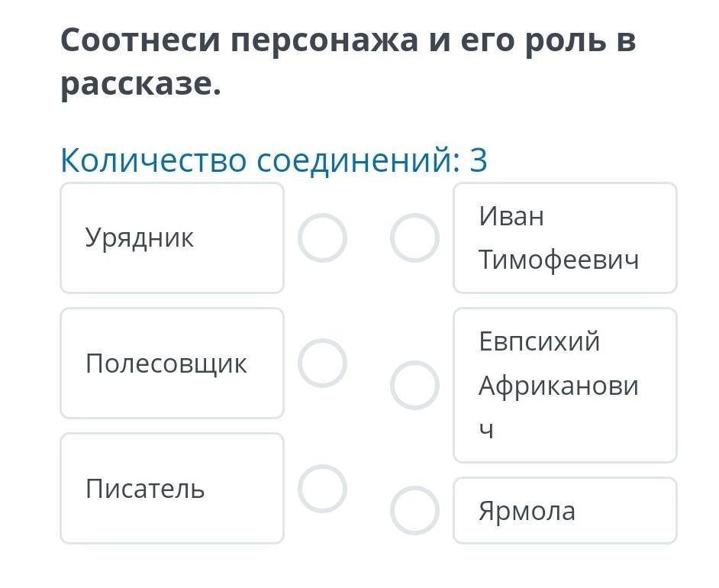Click the word 'Иван' in the card
This screenshot has width=719, height=588.
point(512,216)
